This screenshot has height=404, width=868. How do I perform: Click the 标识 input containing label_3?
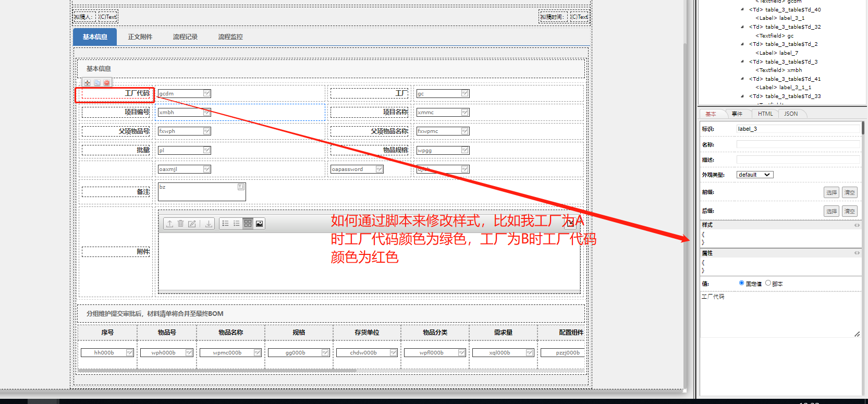pyautogui.click(x=798, y=129)
